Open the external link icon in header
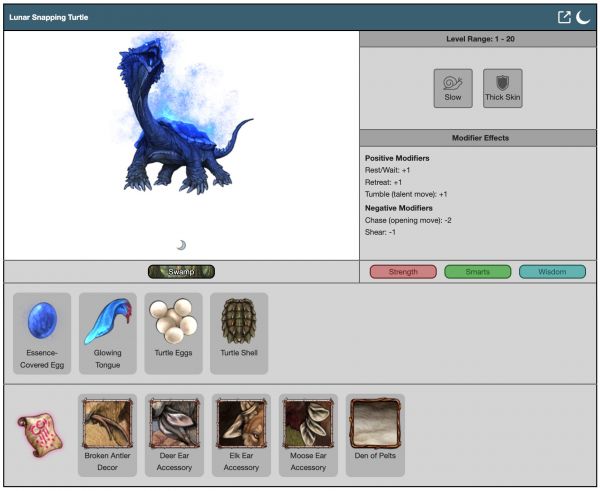 564,17
